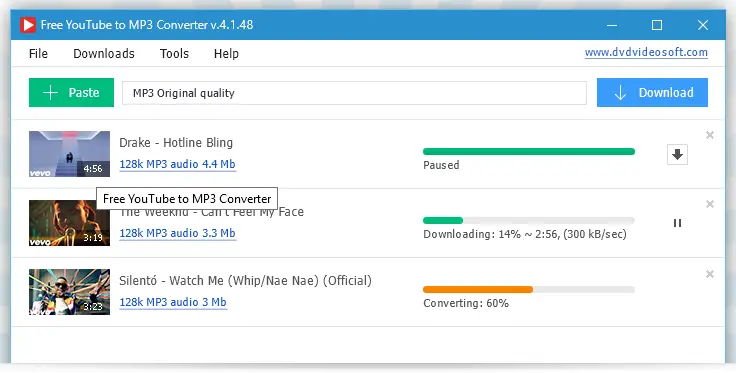
Task: Open the File menu
Action: coord(38,53)
